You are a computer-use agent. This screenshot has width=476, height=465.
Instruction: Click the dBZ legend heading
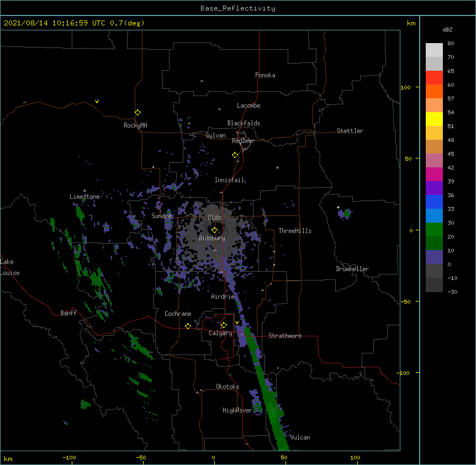tap(447, 30)
